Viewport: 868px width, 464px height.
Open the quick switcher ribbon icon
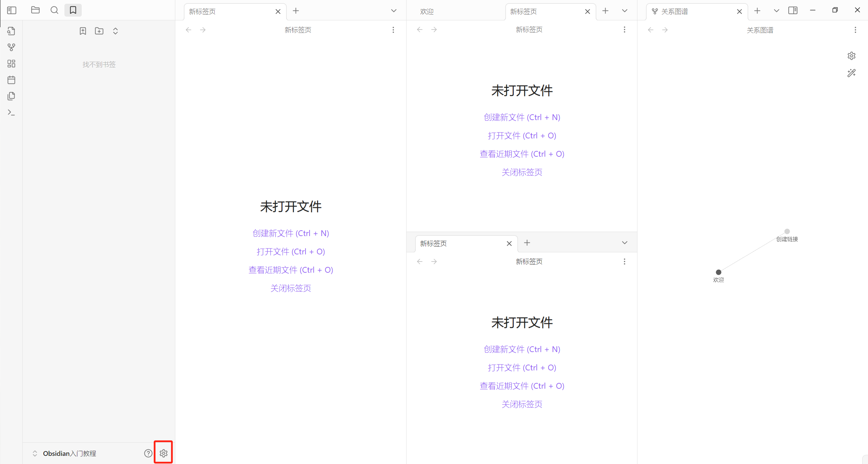tap(11, 31)
